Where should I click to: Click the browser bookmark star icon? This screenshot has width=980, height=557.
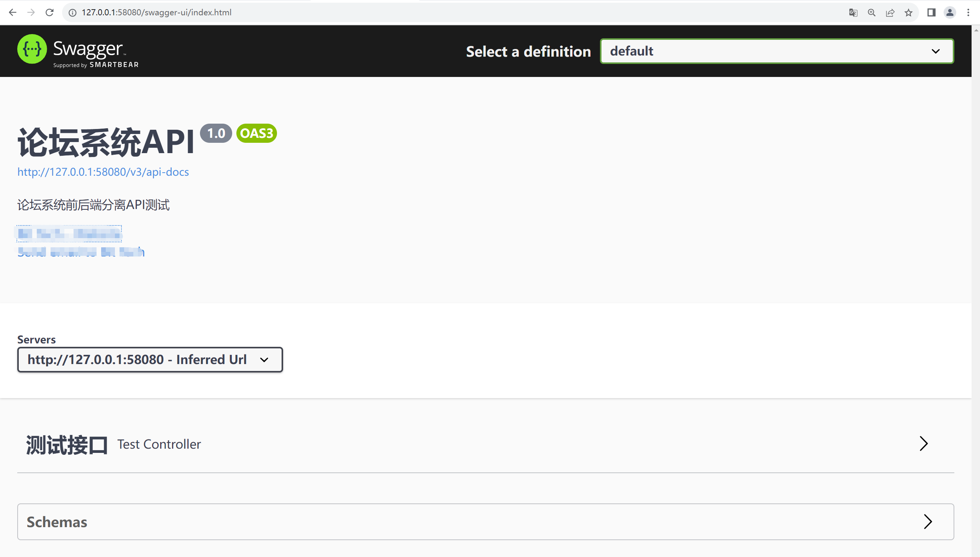pos(909,12)
